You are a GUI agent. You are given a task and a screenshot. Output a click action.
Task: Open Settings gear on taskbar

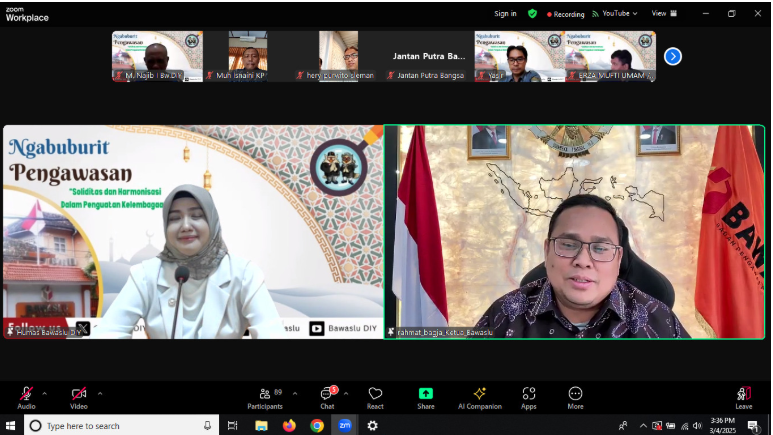[x=373, y=425]
